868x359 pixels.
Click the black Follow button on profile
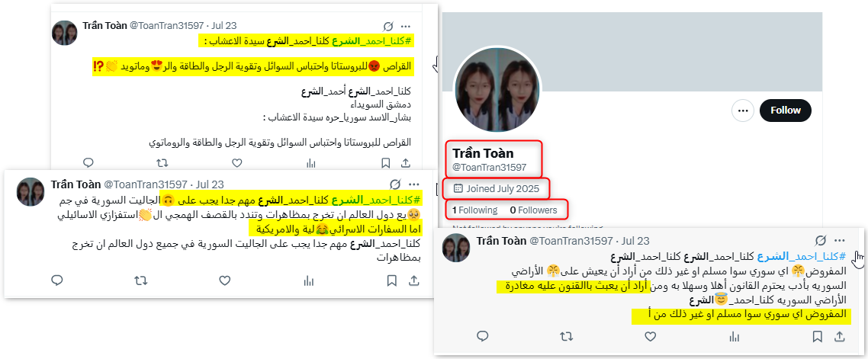[x=785, y=111]
